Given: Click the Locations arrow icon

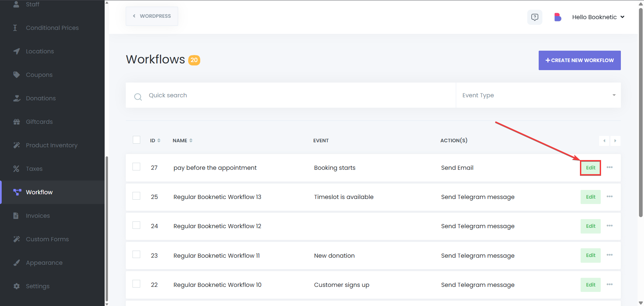Looking at the screenshot, I should click(16, 51).
